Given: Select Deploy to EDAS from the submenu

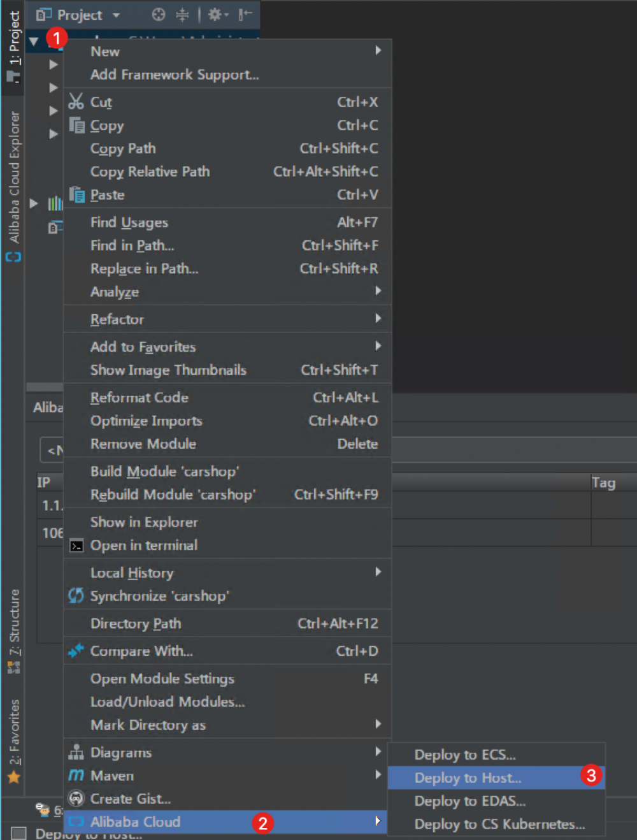Looking at the screenshot, I should pyautogui.click(x=469, y=801).
